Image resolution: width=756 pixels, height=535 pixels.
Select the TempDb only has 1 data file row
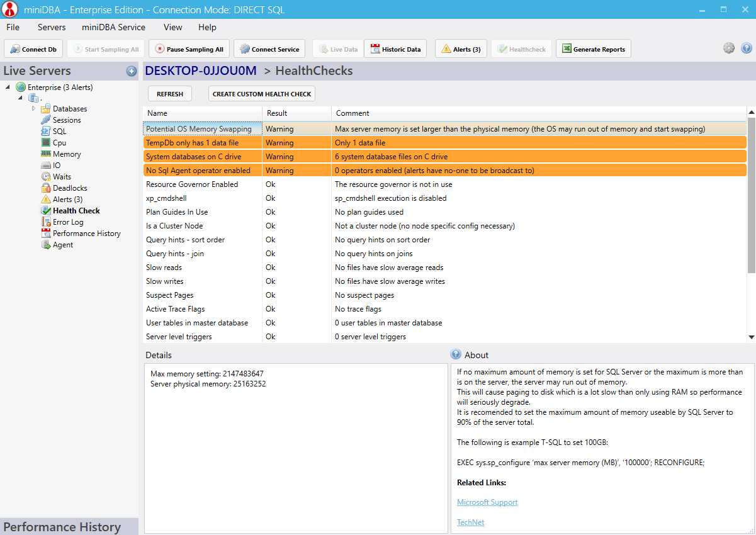pyautogui.click(x=444, y=143)
